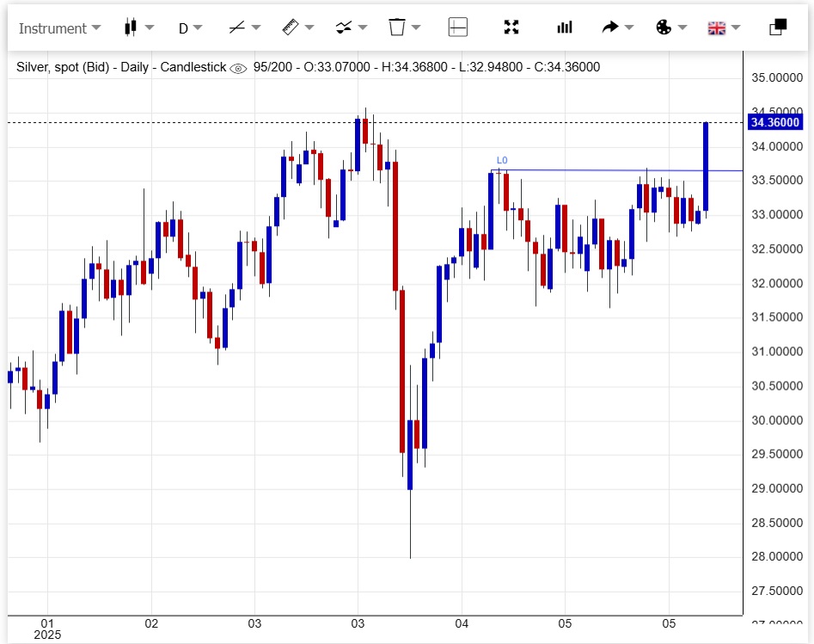Expand the indicators dropdown arrow

tap(363, 28)
